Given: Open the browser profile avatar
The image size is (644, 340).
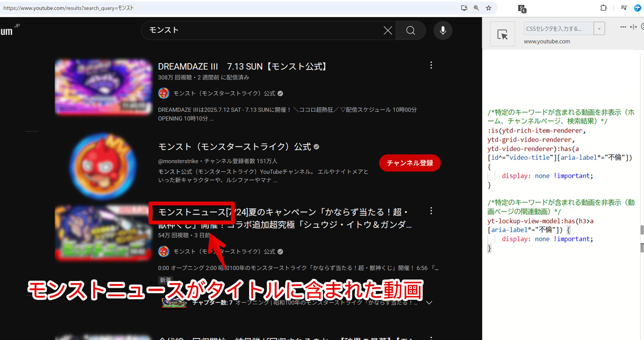Looking at the screenshot, I should (638, 8).
